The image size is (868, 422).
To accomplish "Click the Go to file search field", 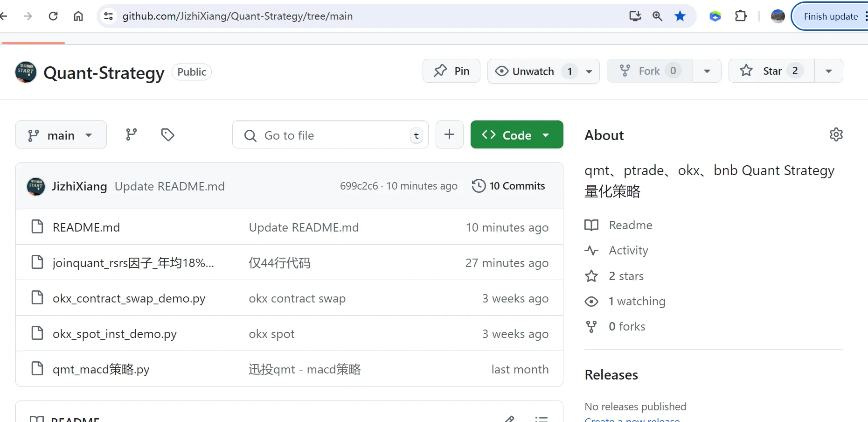I will point(330,135).
